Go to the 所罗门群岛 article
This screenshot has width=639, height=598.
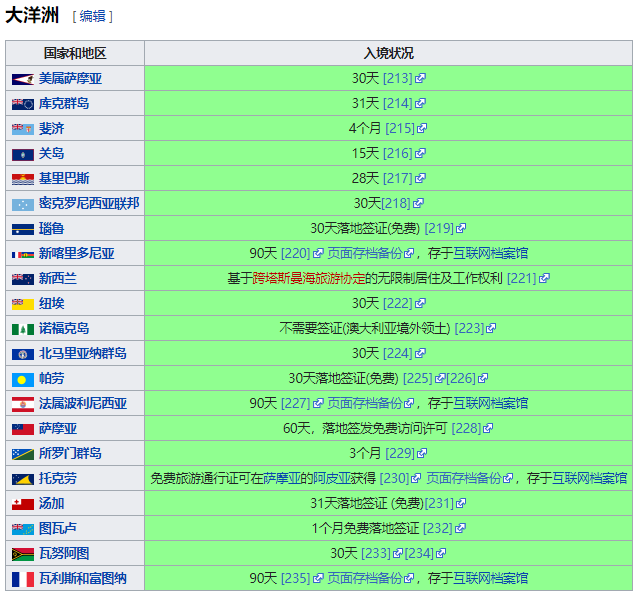coord(70,453)
